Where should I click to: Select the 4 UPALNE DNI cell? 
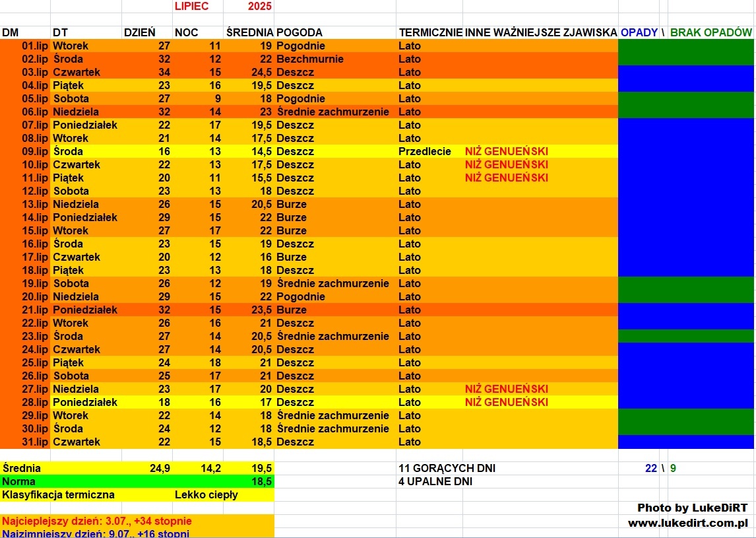[435, 481]
